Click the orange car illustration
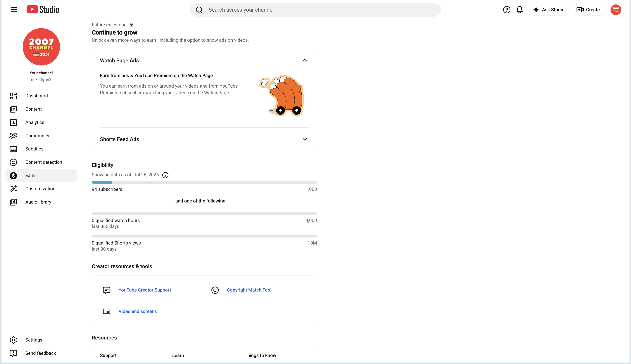This screenshot has height=364, width=631. 282,96
